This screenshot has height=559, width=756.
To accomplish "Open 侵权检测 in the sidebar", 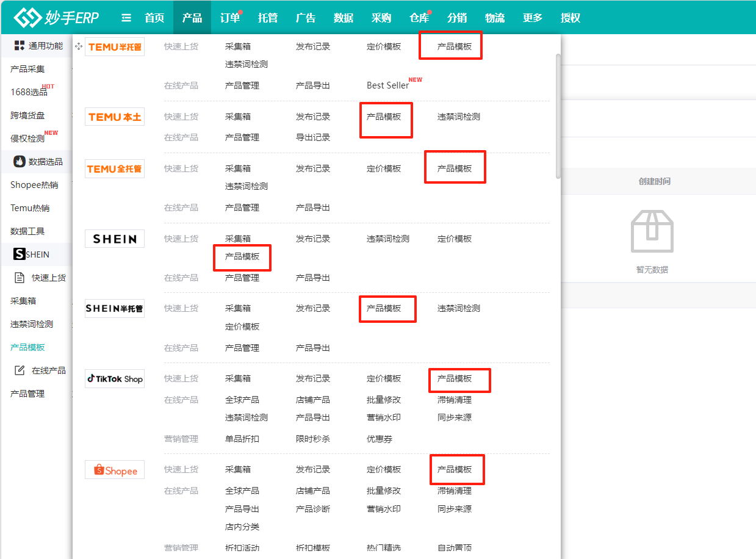I will (x=27, y=139).
